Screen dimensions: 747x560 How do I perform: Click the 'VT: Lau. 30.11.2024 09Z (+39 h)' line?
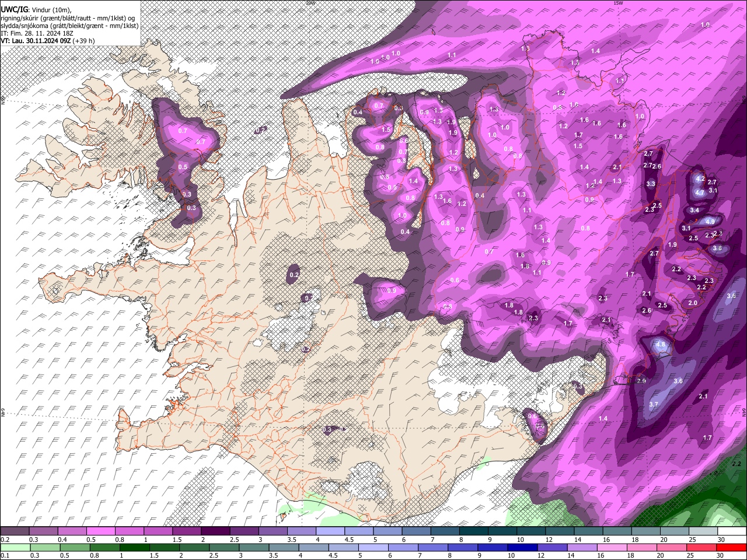(48, 41)
